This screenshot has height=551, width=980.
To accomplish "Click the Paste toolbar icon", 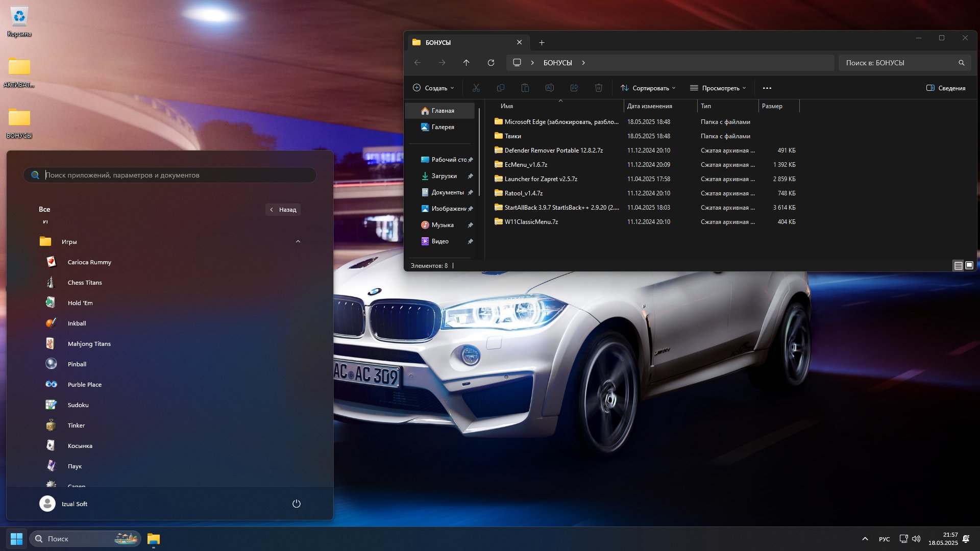I will (525, 88).
